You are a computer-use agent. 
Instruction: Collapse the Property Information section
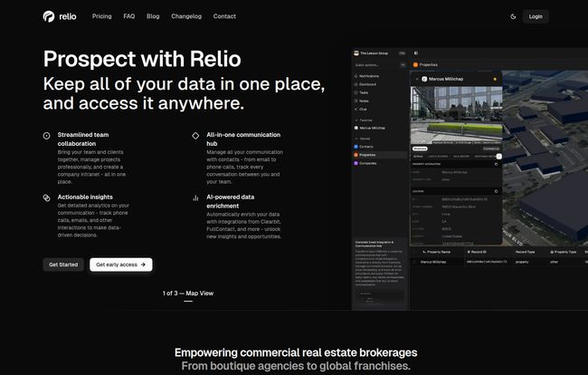point(496,165)
